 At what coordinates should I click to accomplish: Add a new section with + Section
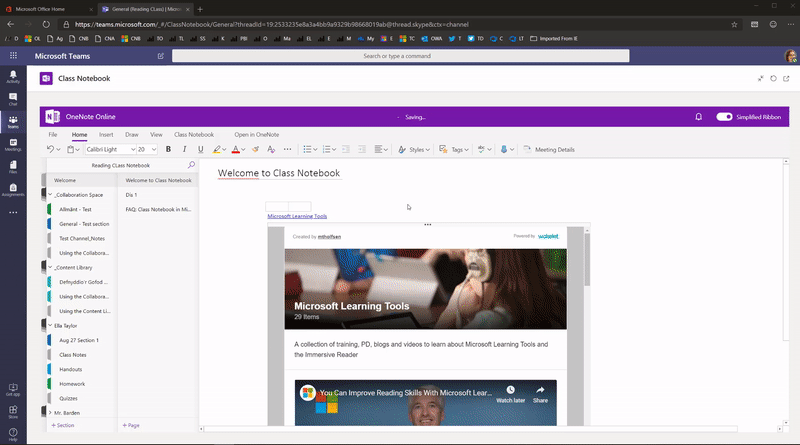63,425
